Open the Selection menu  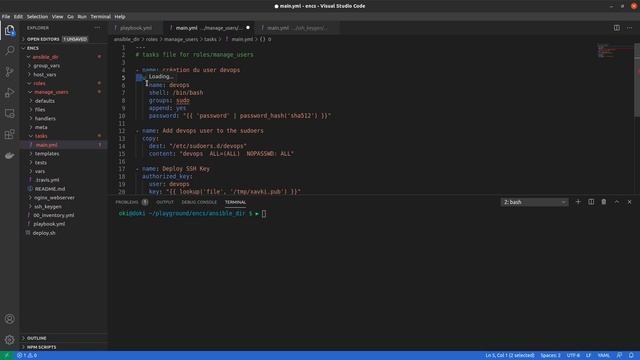(x=37, y=17)
